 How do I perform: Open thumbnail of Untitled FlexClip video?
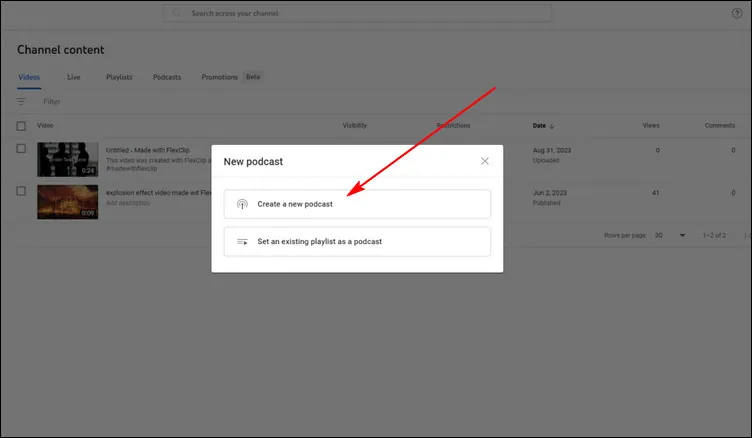[x=68, y=159]
